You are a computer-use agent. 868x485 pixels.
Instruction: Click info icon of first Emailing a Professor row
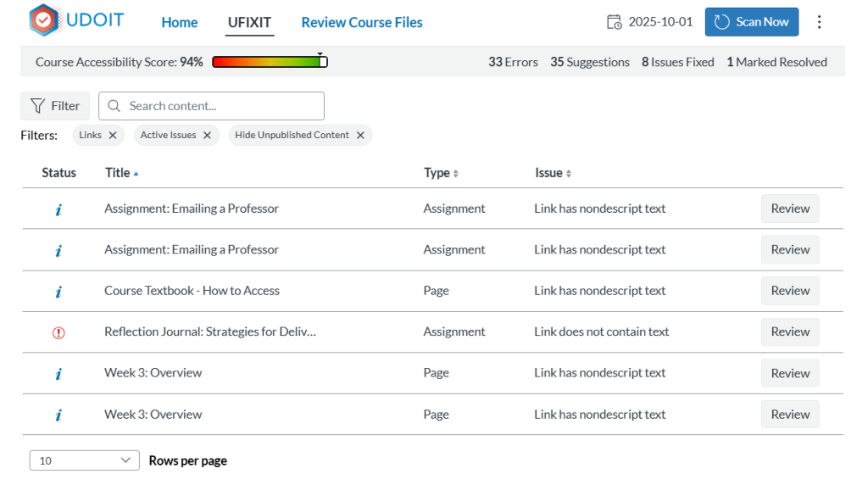pyautogui.click(x=58, y=209)
